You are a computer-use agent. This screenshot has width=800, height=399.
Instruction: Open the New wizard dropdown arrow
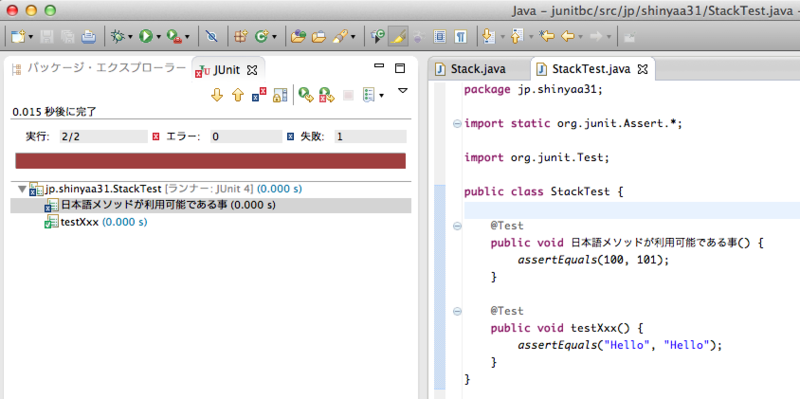click(x=31, y=37)
